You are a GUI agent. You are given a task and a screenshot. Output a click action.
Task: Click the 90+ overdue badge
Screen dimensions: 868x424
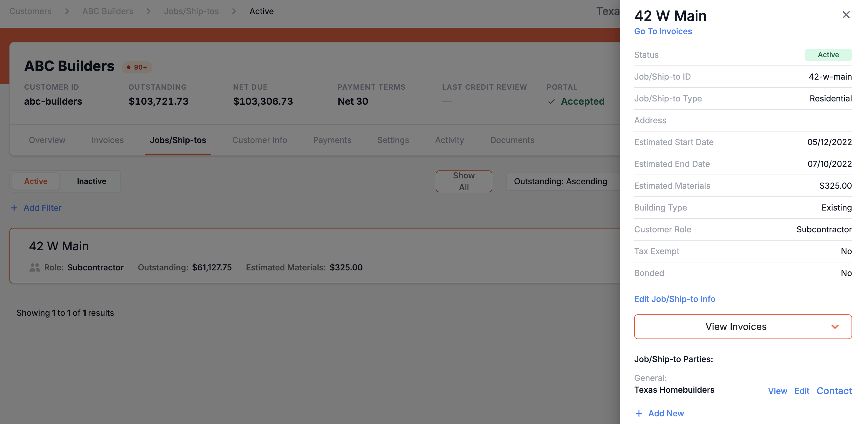click(x=137, y=67)
